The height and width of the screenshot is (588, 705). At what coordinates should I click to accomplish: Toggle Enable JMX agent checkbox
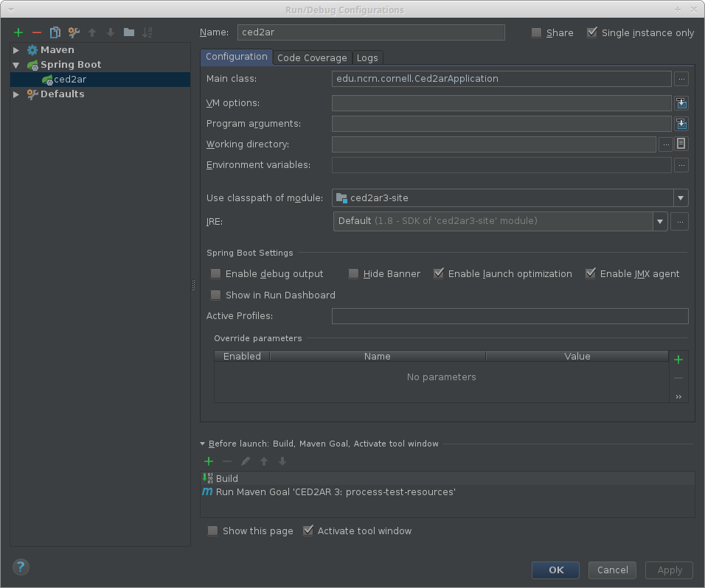[591, 273]
